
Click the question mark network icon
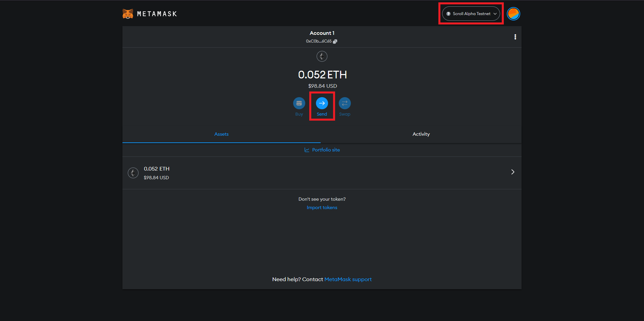(448, 14)
